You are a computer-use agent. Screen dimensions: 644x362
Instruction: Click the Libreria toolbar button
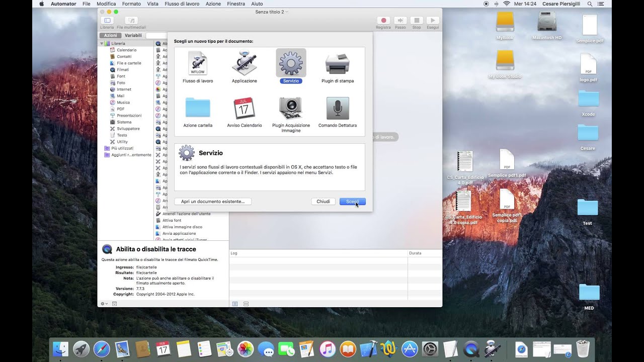click(x=107, y=22)
